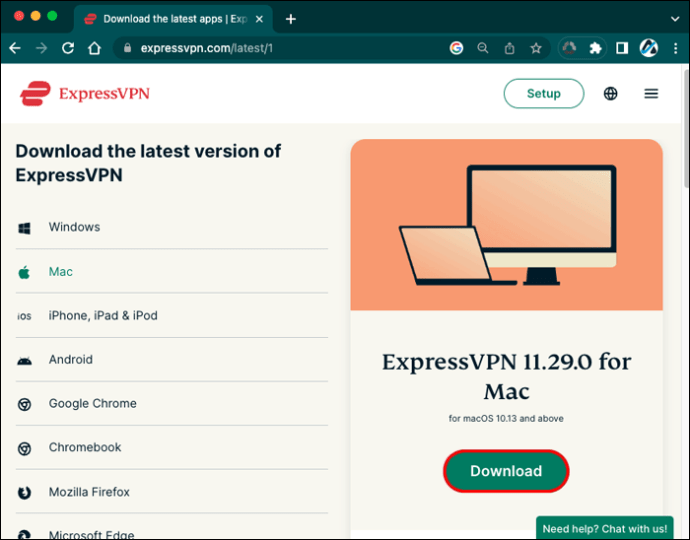The height and width of the screenshot is (540, 690).
Task: Open the zoom magnifier icon in address bar
Action: 483,48
